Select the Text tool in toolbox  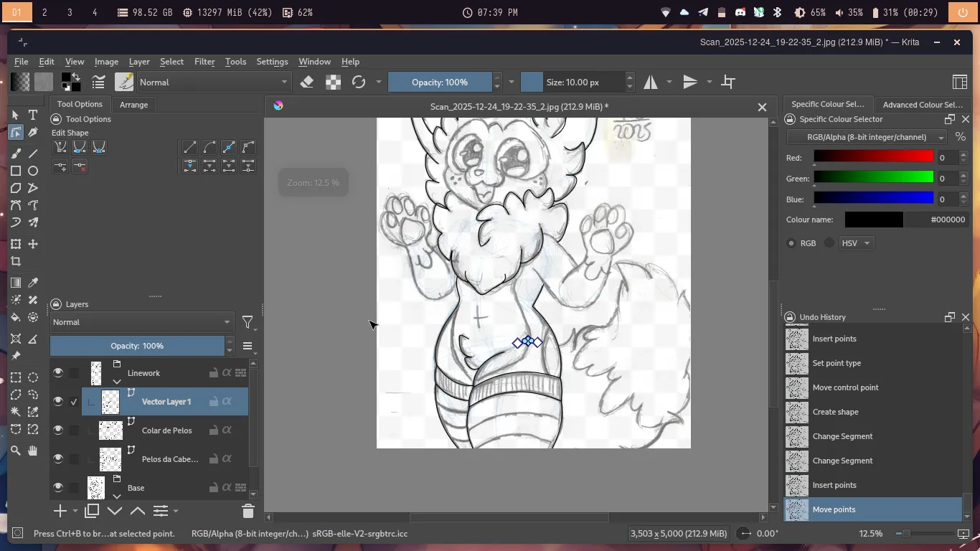point(33,115)
